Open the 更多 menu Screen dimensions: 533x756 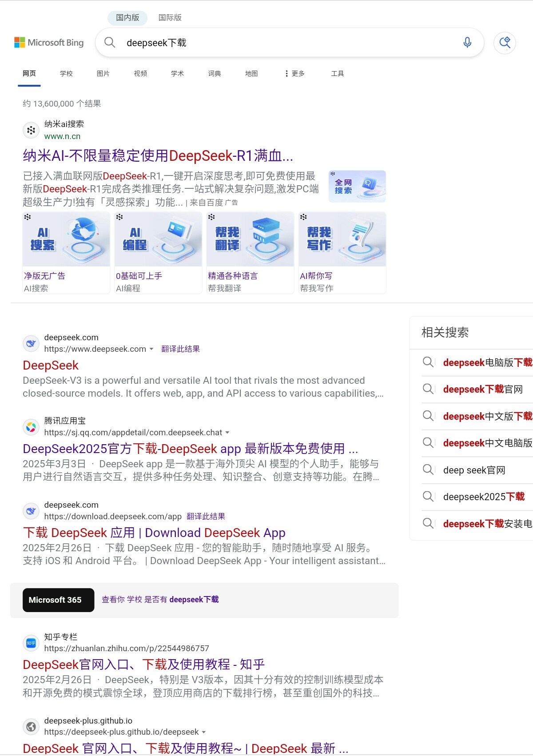[295, 74]
